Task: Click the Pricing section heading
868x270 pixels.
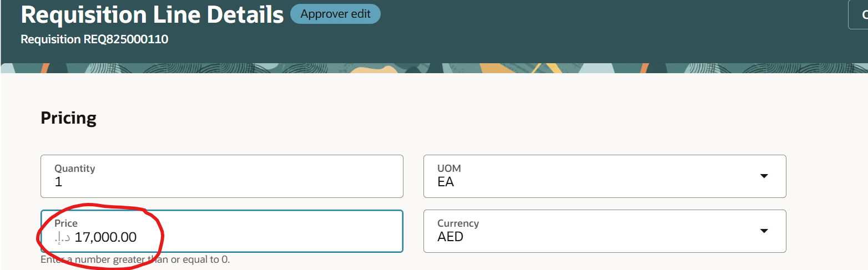Action: coord(69,118)
